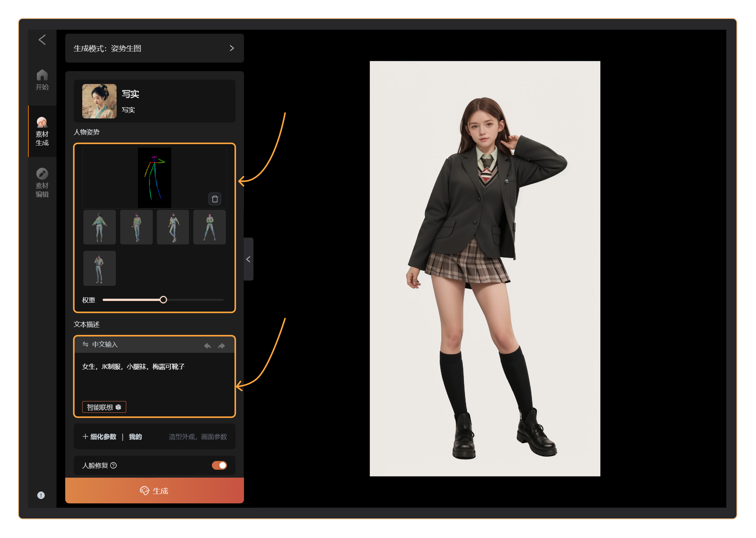Choose the first pose preset thumbnail

tap(100, 227)
